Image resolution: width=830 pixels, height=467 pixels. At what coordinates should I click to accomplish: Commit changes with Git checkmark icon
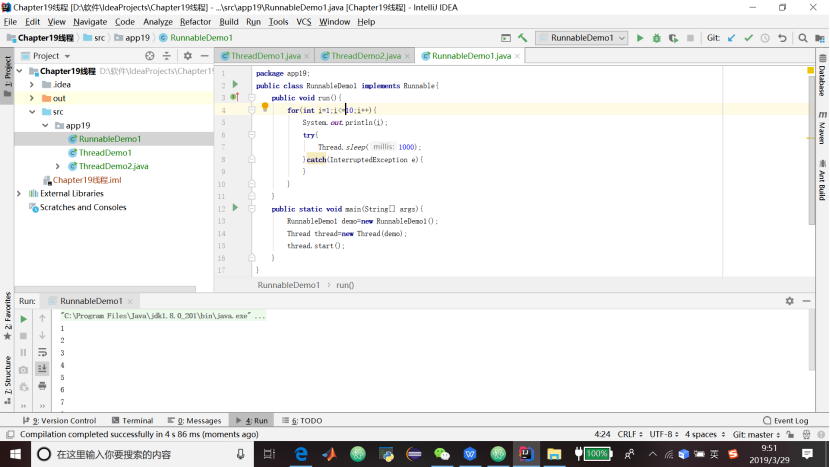coord(748,38)
